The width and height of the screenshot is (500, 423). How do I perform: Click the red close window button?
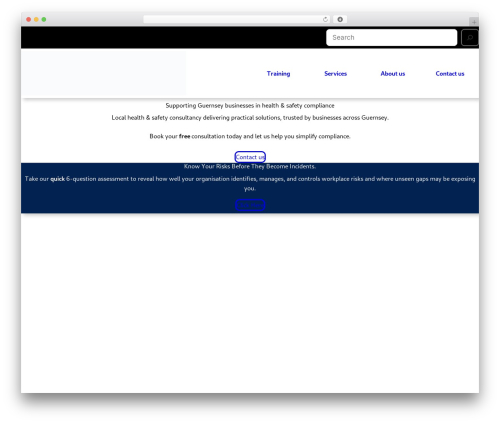(29, 20)
